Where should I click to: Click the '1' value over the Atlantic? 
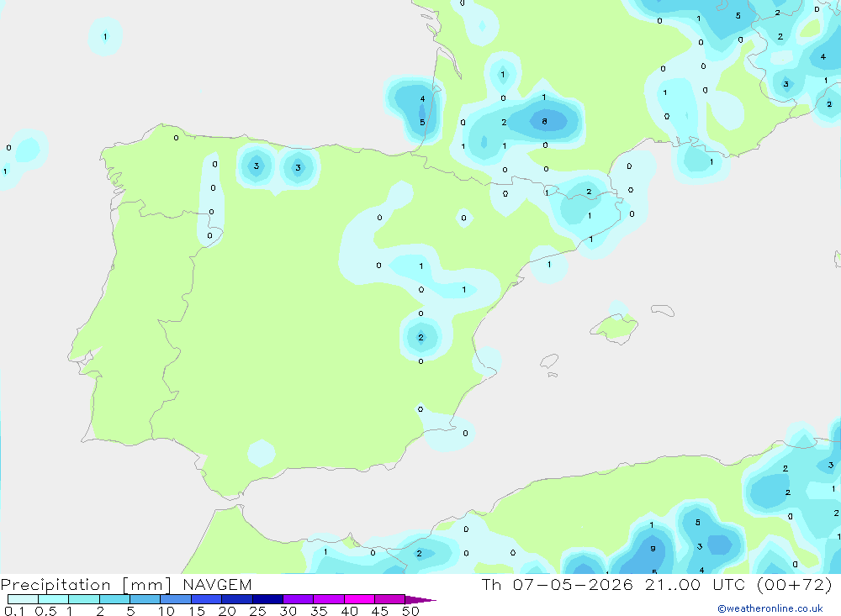click(105, 36)
